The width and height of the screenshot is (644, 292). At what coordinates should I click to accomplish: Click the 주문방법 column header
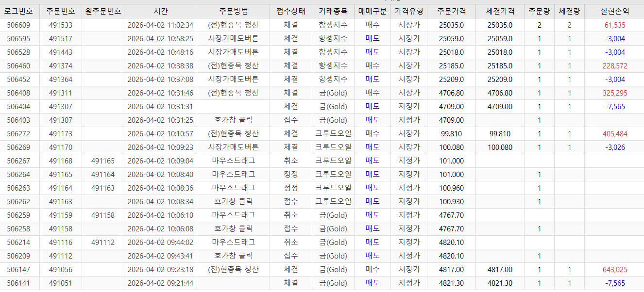tap(233, 11)
